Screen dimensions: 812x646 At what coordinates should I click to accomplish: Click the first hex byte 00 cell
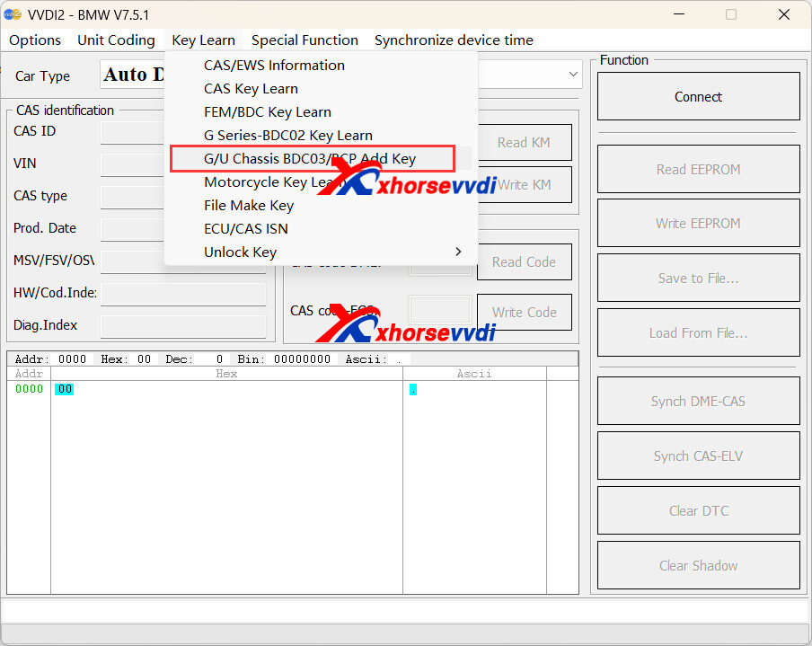pos(64,389)
